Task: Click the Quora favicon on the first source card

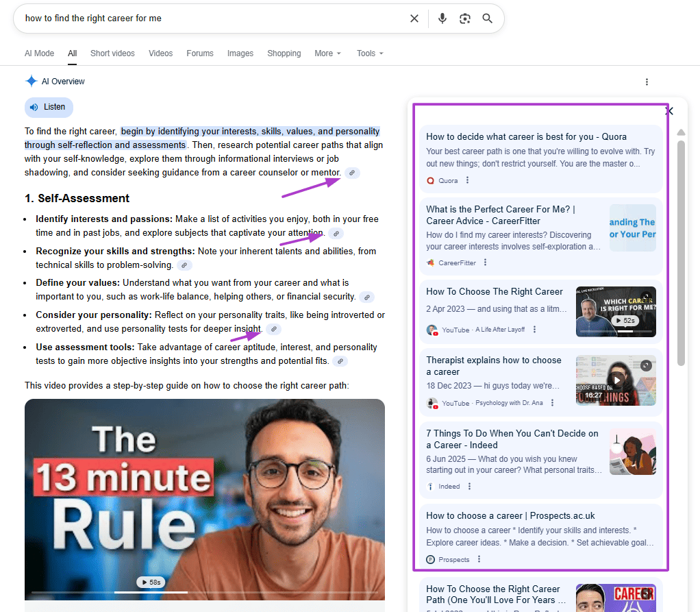Action: pyautogui.click(x=432, y=180)
